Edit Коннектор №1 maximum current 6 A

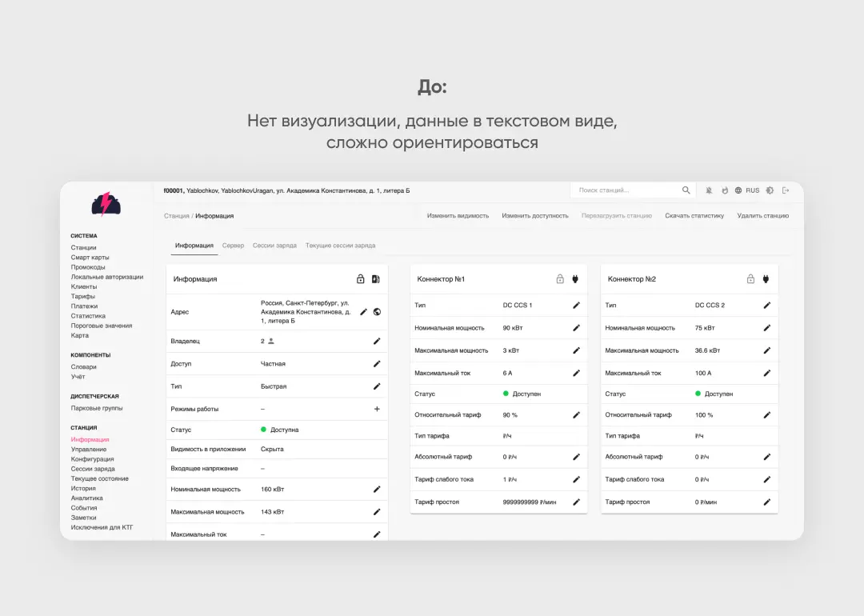(576, 373)
